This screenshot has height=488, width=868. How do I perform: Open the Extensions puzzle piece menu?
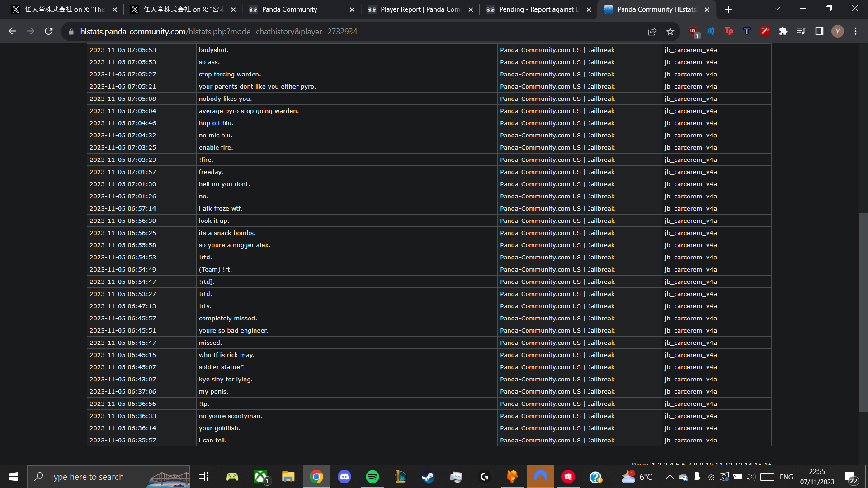coord(783,31)
